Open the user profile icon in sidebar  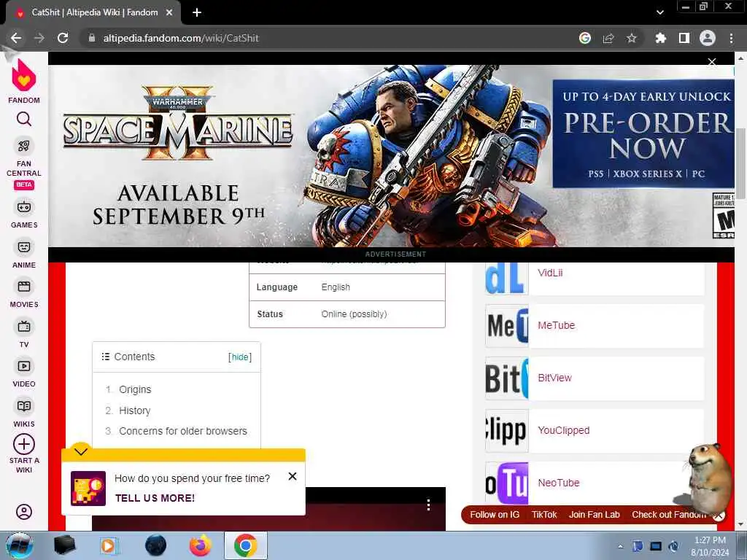coord(24,512)
